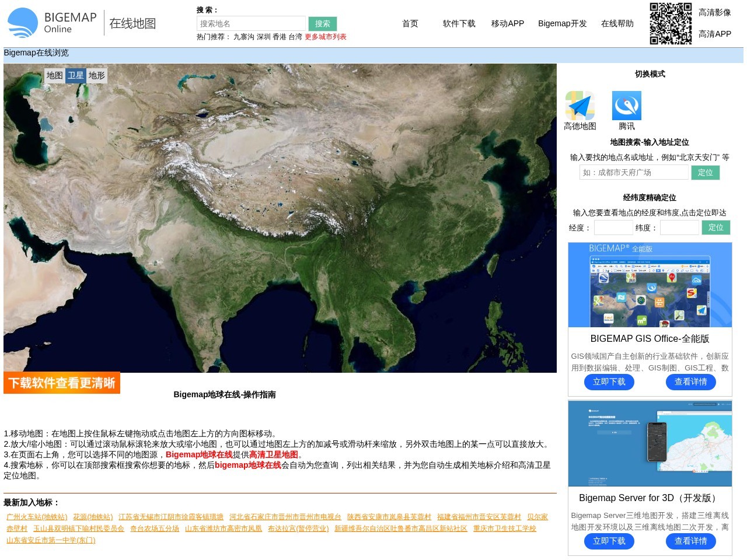Image resolution: width=747 pixels, height=560 pixels.
Task: Select the 卫星 satellite view
Action: (76, 75)
